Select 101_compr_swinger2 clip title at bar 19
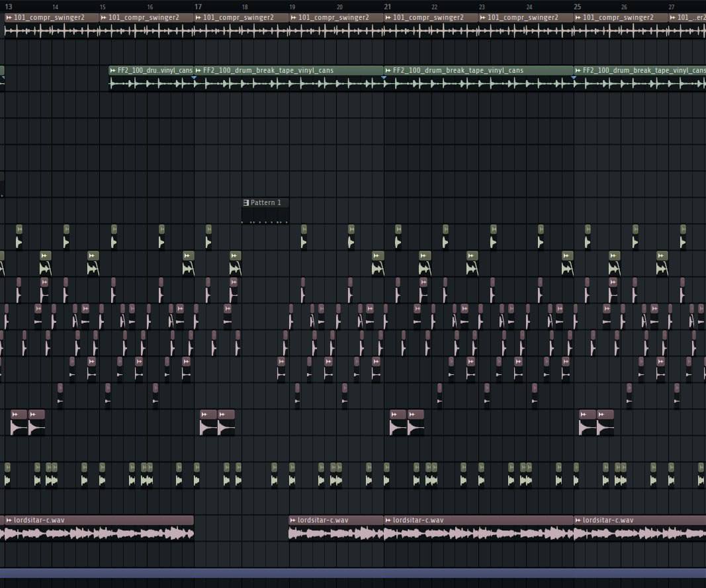The height and width of the screenshot is (588, 706). 333,18
